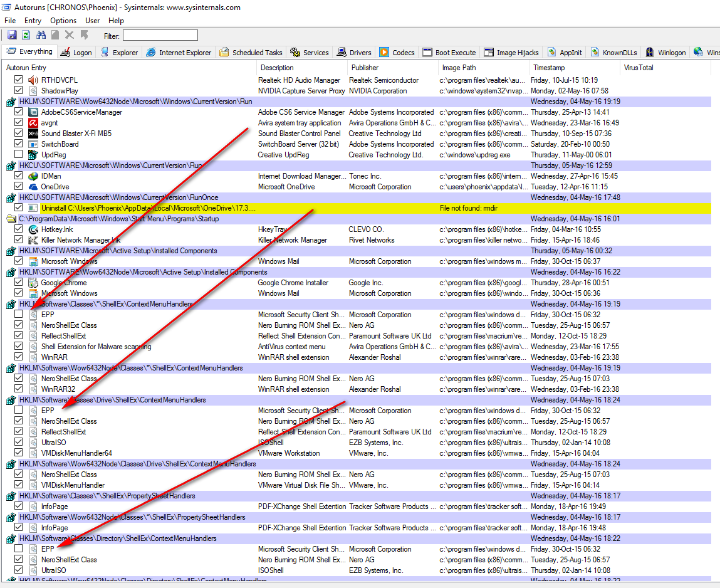Uncheck the Killer Network Manager.lnk checkbox
The height and width of the screenshot is (588, 720).
(18, 239)
